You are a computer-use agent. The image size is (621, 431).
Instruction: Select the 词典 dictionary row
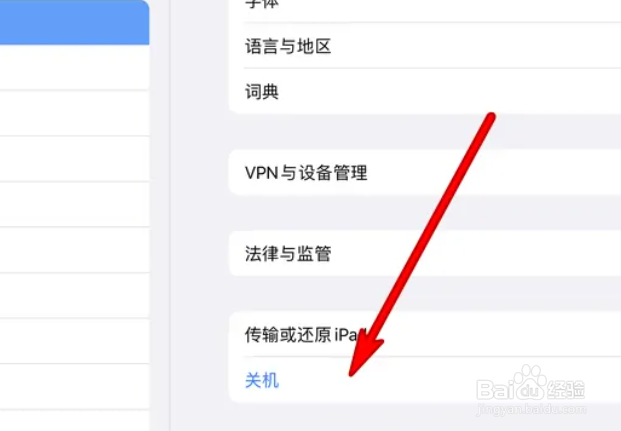[x=425, y=92]
